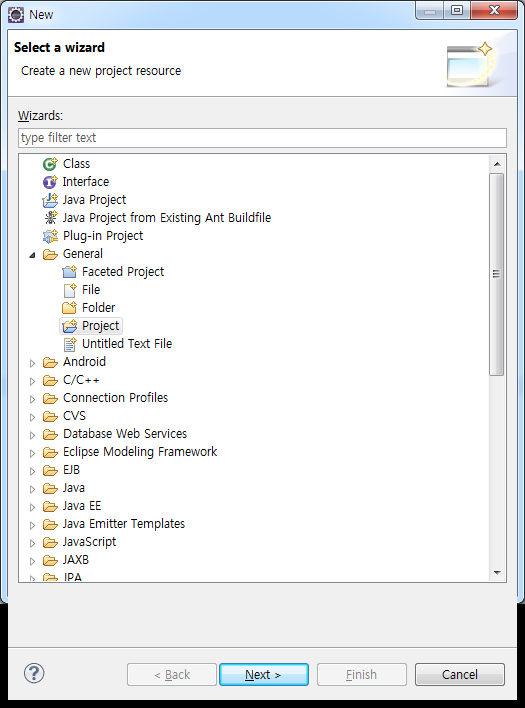Pick Java Project from Existing Ant Buildfile icon
This screenshot has width=525, height=708.
pos(50,218)
